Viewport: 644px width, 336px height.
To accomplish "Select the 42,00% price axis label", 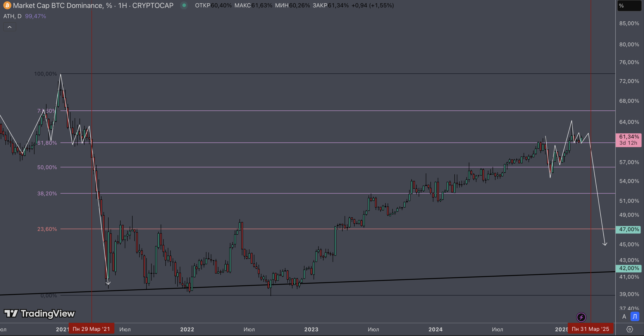I will point(629,268).
